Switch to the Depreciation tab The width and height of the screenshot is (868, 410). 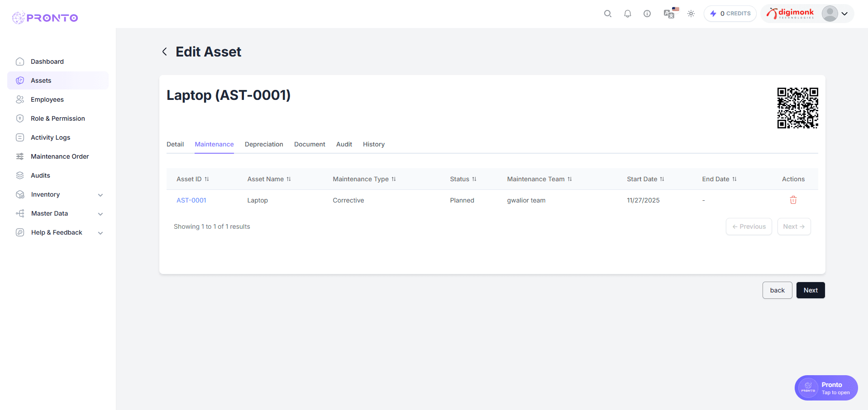tap(264, 144)
